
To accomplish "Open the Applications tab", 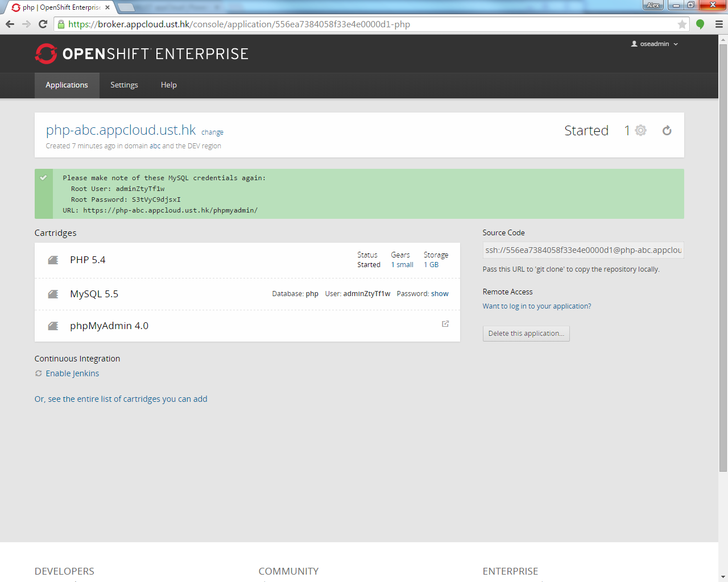I will click(67, 85).
